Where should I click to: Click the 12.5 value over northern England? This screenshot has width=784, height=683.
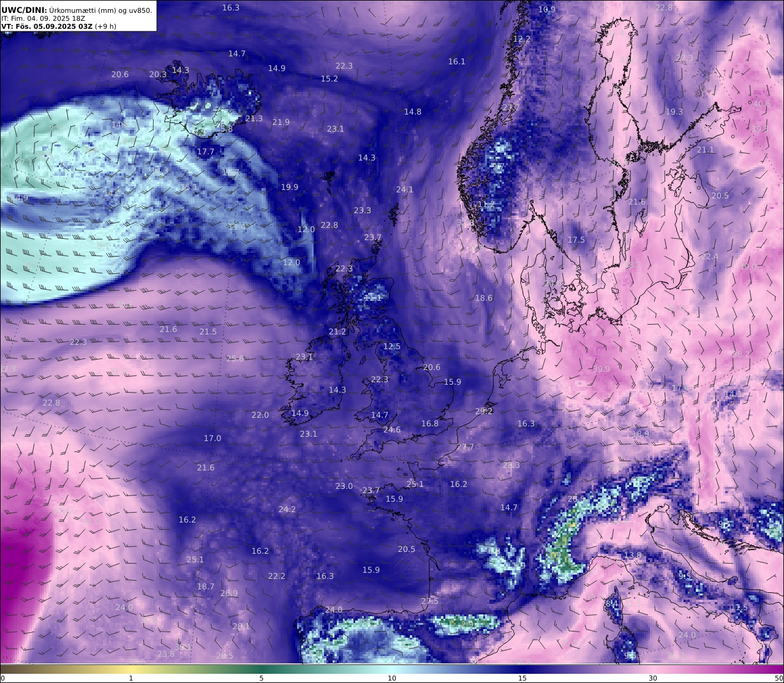tap(392, 346)
